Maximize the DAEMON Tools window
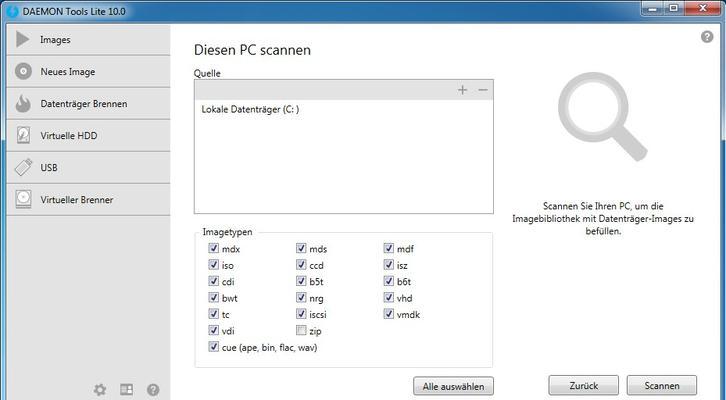Screen dimensions: 726x400 click(x=674, y=8)
